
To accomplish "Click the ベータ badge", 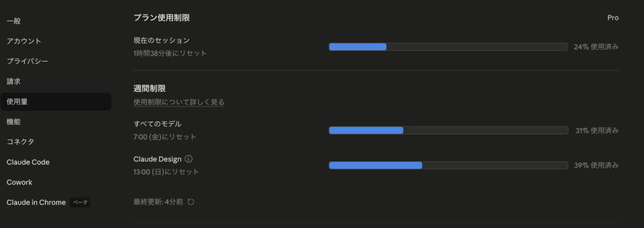I will pos(80,203).
